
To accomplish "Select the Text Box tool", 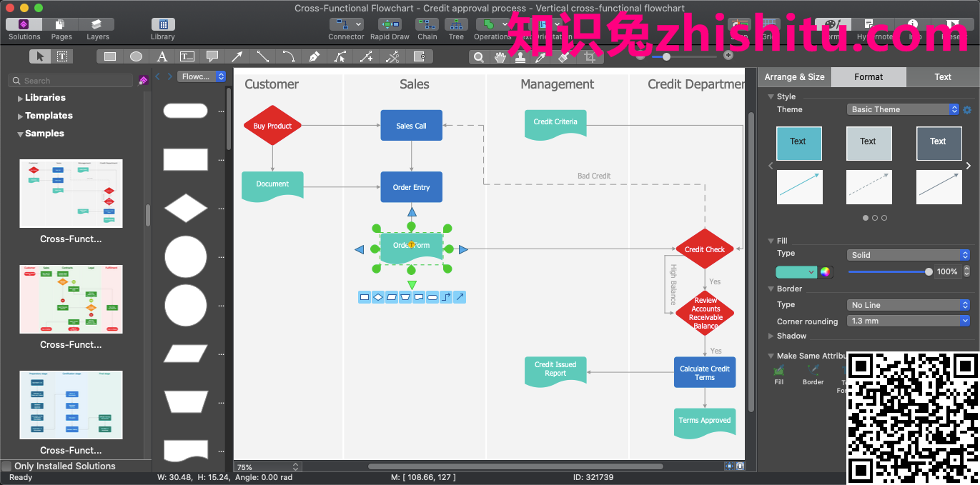I will tap(187, 56).
